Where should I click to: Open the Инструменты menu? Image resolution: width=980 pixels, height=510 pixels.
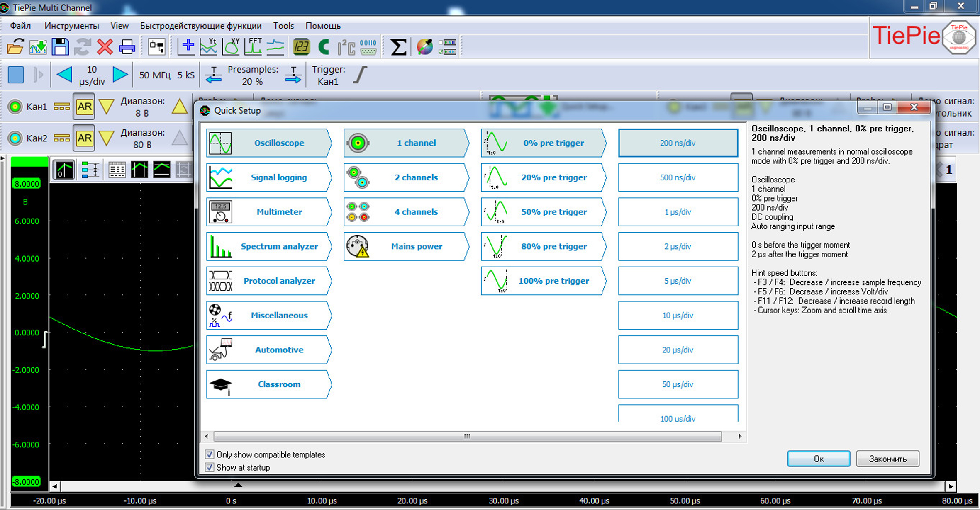(71, 26)
